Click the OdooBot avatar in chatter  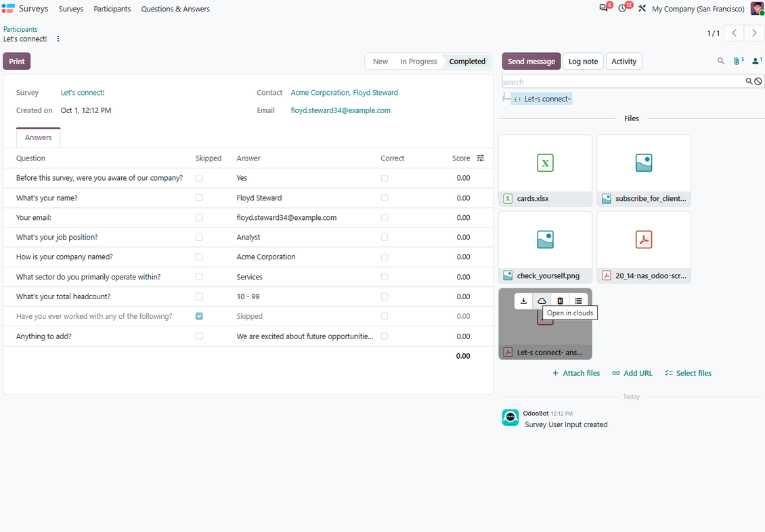510,418
